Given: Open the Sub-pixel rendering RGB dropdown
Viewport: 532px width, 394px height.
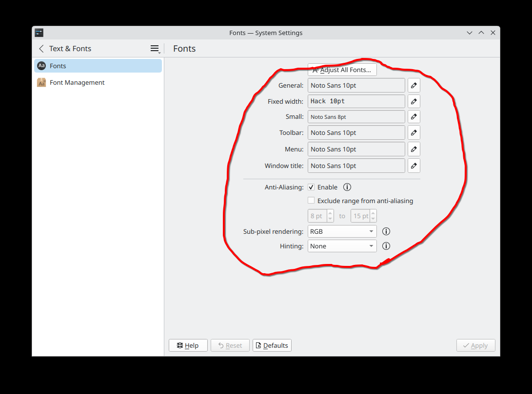Looking at the screenshot, I should (342, 231).
